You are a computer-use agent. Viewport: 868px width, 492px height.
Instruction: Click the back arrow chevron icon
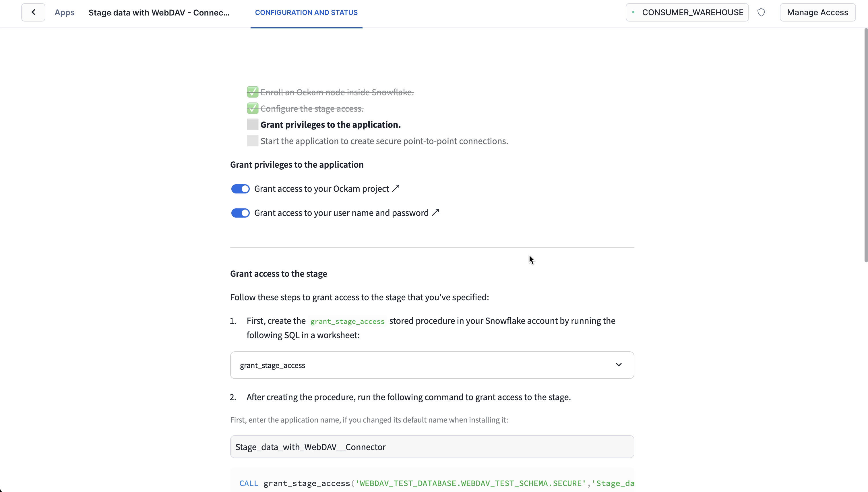[x=33, y=13]
